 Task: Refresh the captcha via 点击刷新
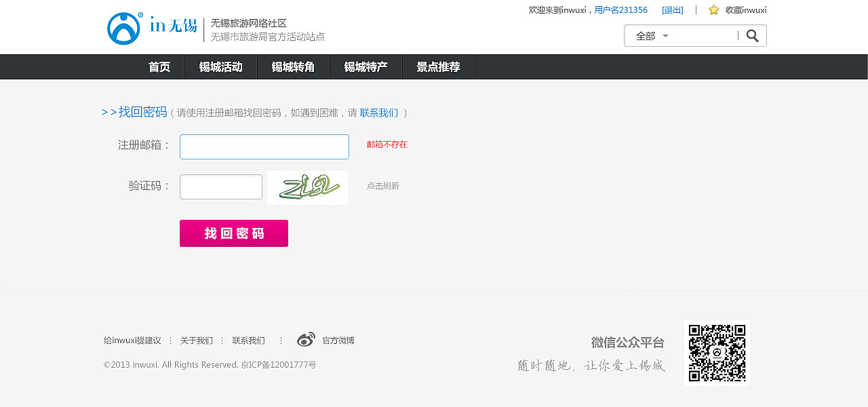(382, 186)
